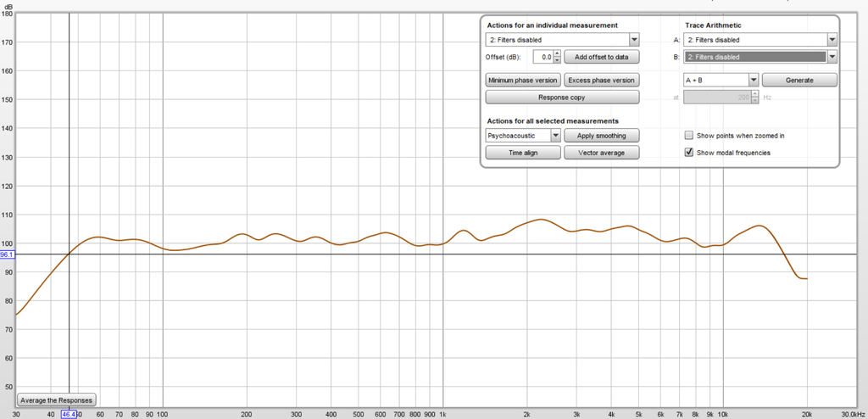Click the Vector average button
This screenshot has width=868, height=419.
coord(601,153)
